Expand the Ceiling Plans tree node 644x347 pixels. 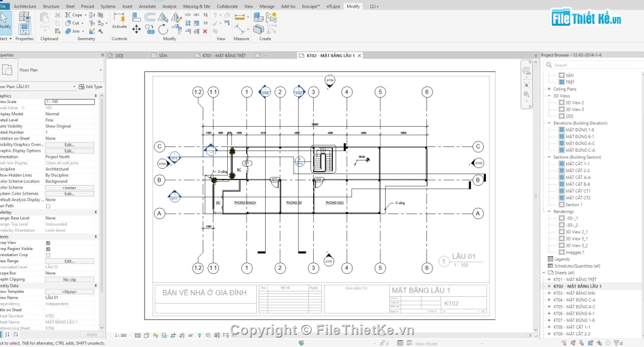click(x=549, y=89)
